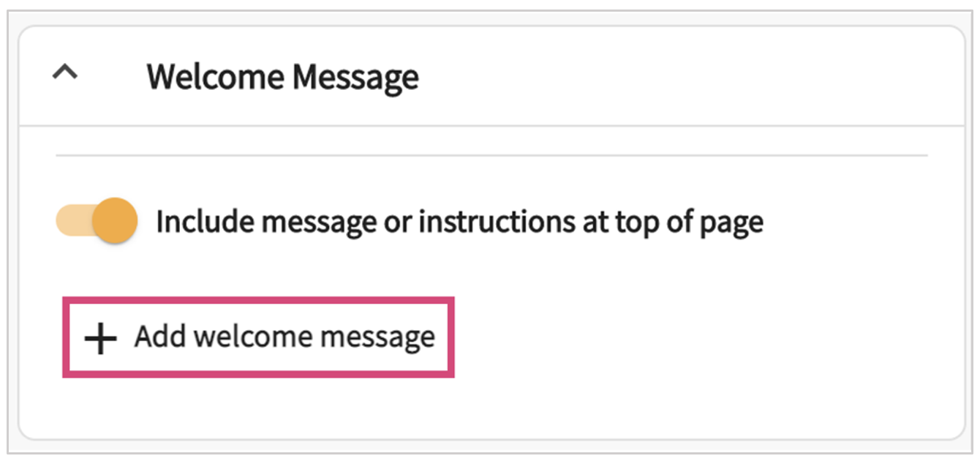Screen dimensions: 980x464
Task: Click the light orange toggle track
Action: (73, 221)
